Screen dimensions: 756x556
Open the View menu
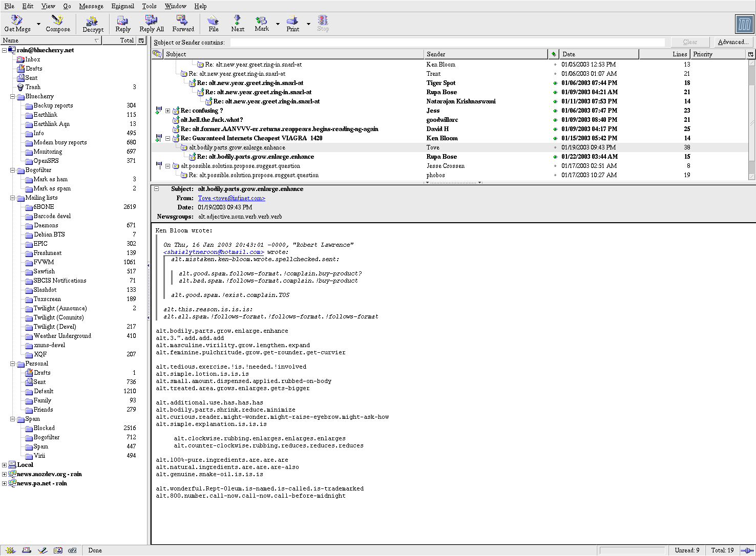(x=48, y=6)
